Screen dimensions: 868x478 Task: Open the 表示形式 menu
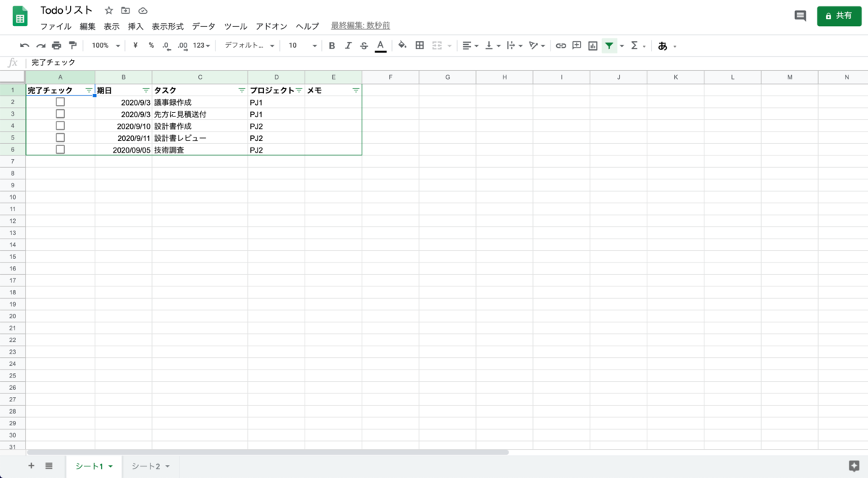[167, 26]
